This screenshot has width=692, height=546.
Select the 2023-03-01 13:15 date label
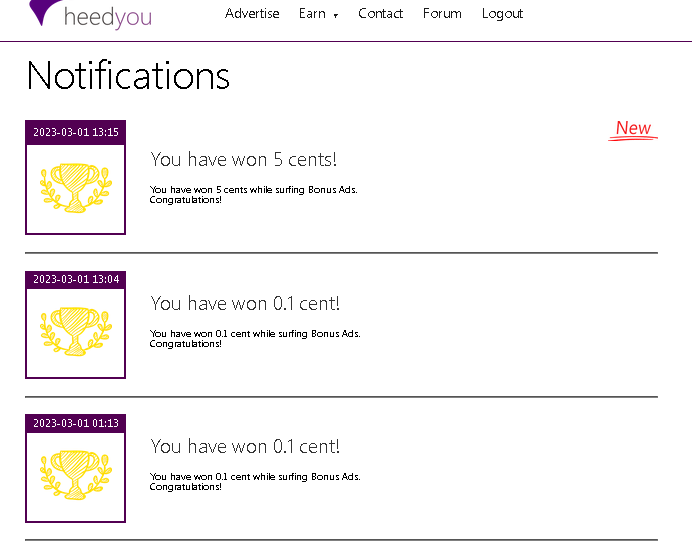[x=76, y=132]
